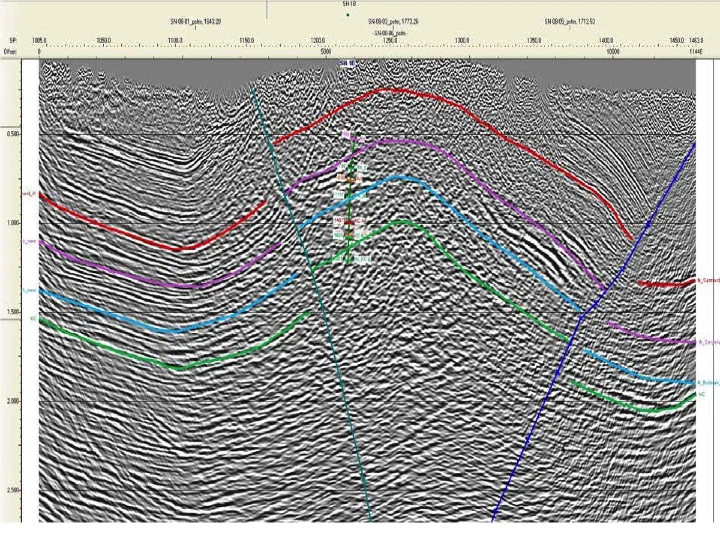
Task: Select the red horizon name label at right edge
Action: pyautogui.click(x=708, y=280)
